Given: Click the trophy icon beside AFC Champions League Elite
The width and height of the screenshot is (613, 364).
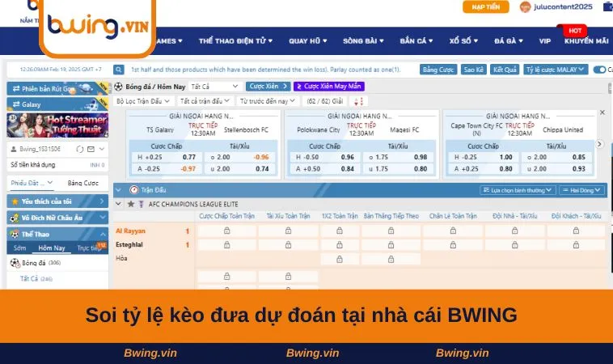Looking at the screenshot, I should (142, 204).
